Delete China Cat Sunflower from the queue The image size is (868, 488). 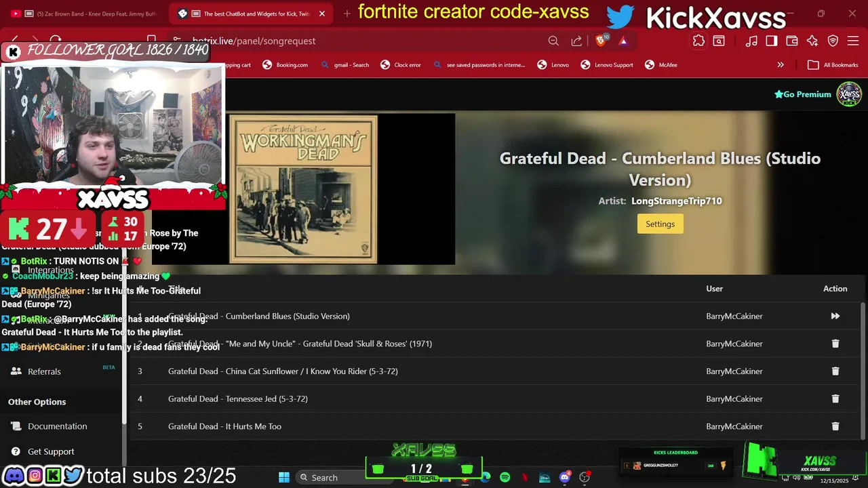pyautogui.click(x=835, y=371)
